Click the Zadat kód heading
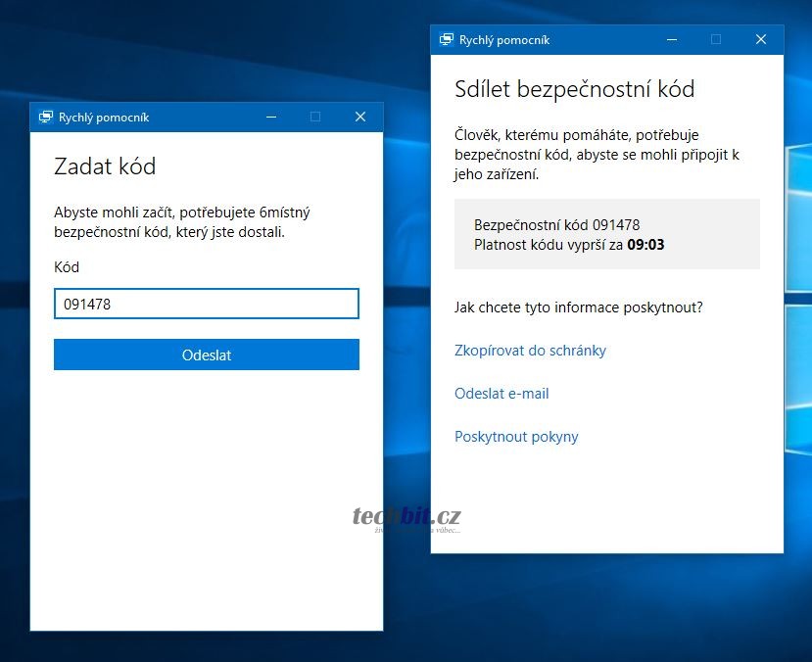This screenshot has width=812, height=662. [105, 166]
